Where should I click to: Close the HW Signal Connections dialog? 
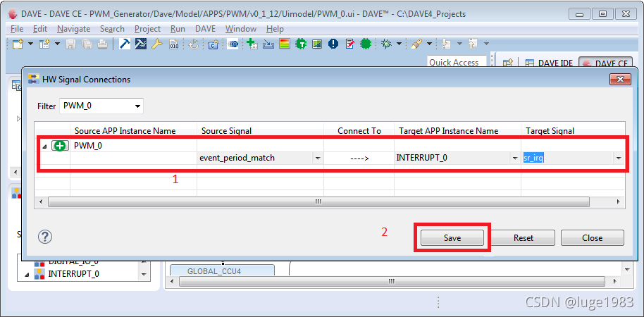tap(620, 79)
